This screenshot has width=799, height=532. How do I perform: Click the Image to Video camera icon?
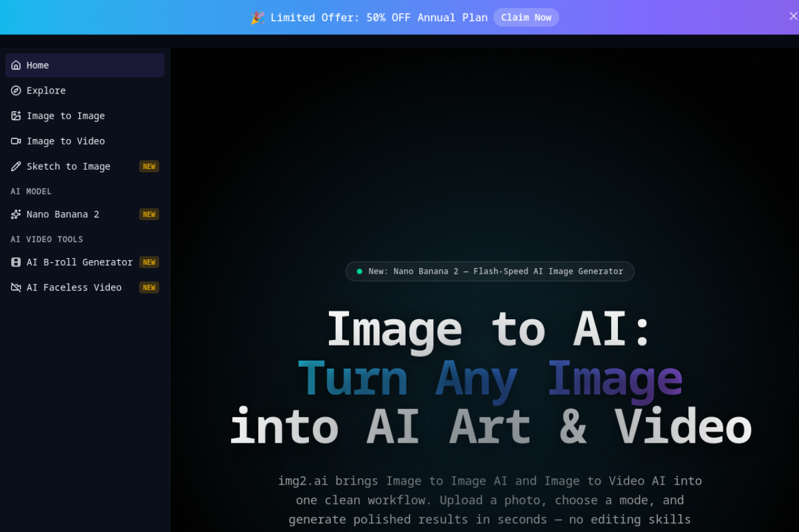tap(16, 141)
